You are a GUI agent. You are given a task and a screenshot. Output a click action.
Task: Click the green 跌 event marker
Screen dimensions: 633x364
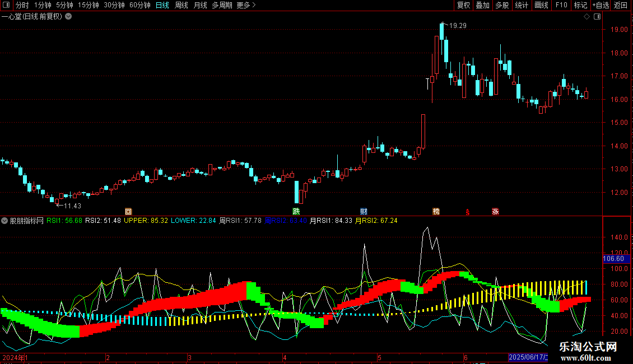tap(296, 212)
